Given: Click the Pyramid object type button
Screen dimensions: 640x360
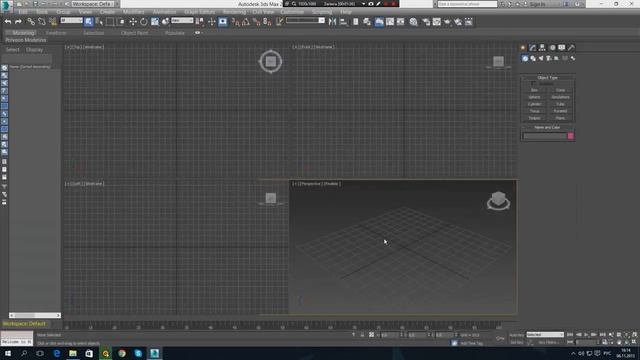Looking at the screenshot, I should [560, 111].
